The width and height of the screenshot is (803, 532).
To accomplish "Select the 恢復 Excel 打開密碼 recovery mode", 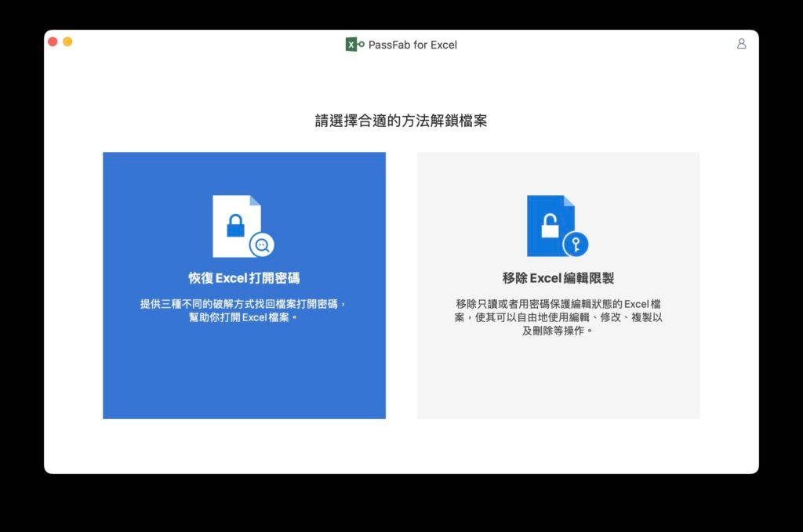I will (x=244, y=284).
